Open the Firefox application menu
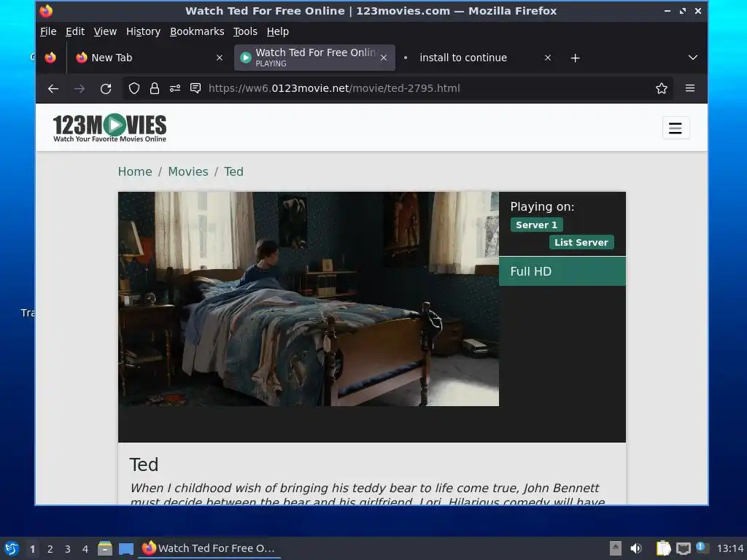 tap(690, 88)
